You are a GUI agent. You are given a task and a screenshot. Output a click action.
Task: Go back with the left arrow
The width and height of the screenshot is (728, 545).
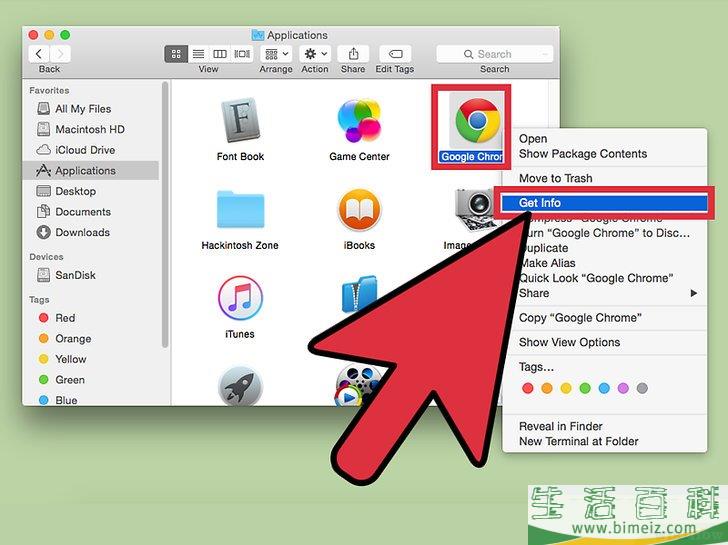coord(39,54)
